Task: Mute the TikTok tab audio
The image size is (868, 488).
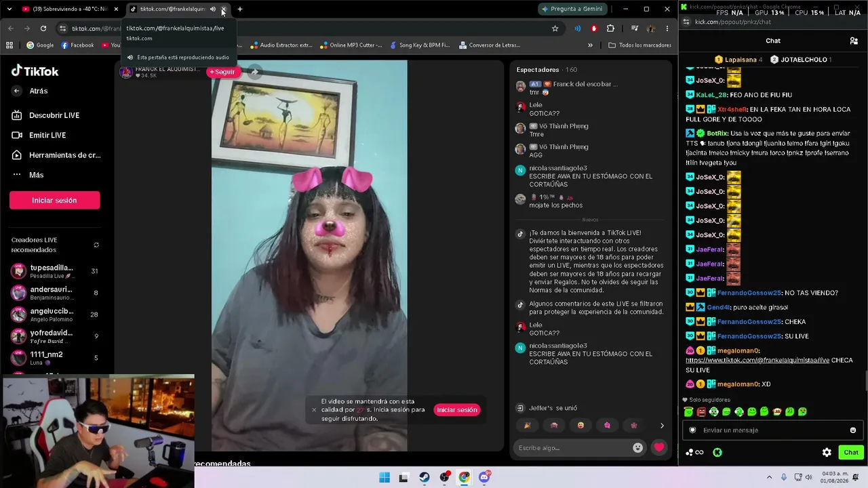Action: [212, 9]
